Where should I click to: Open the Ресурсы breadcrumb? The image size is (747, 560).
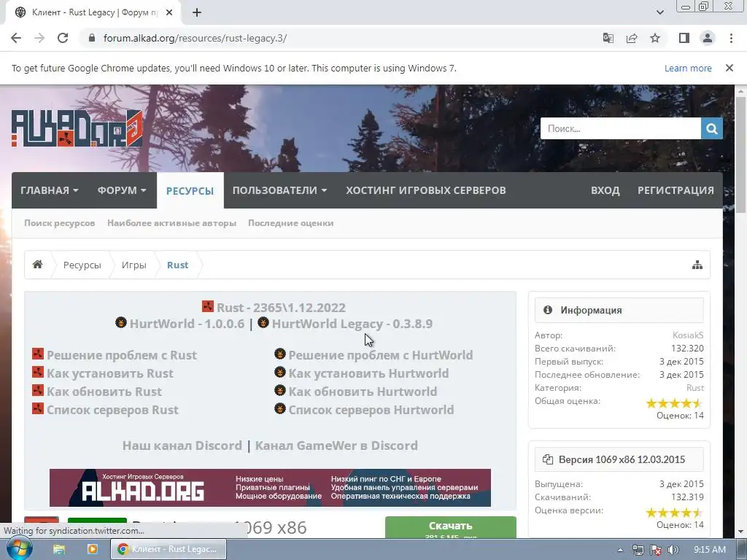82,265
